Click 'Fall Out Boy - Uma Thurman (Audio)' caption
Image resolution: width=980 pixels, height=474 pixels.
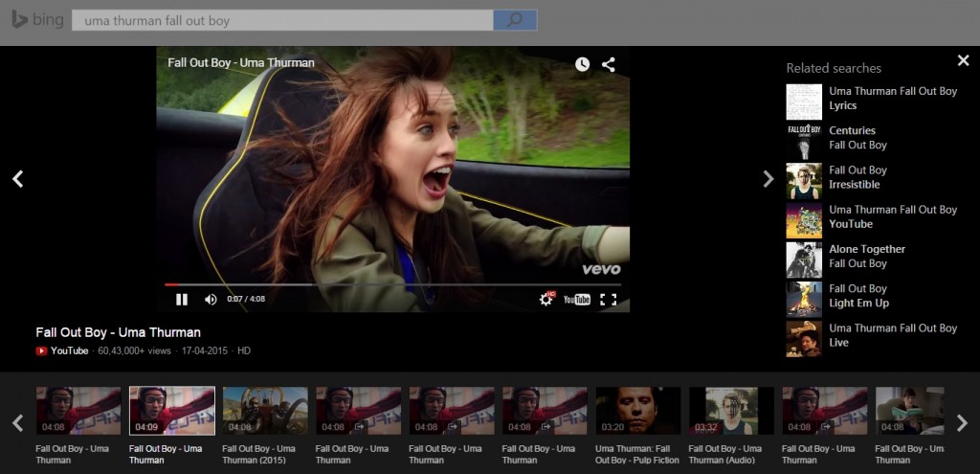[725, 454]
